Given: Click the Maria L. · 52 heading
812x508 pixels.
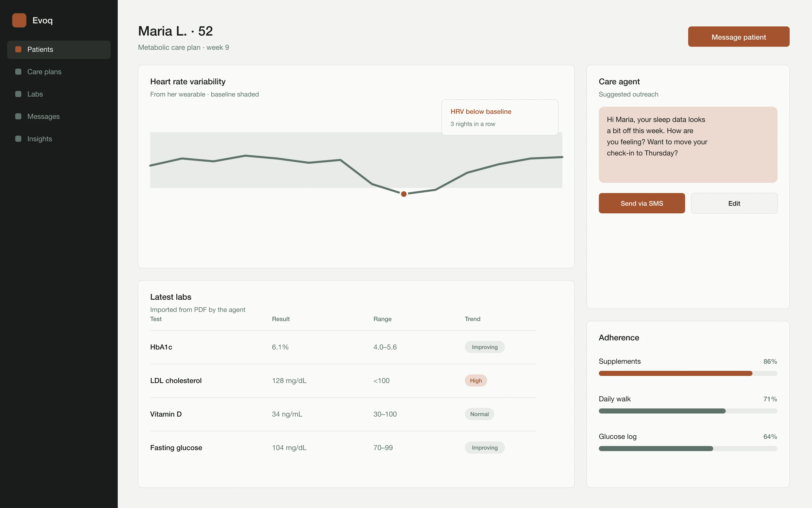Looking at the screenshot, I should [x=176, y=31].
